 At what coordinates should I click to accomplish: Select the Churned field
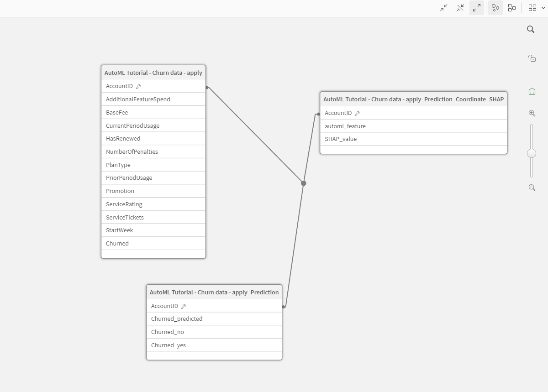(153, 243)
